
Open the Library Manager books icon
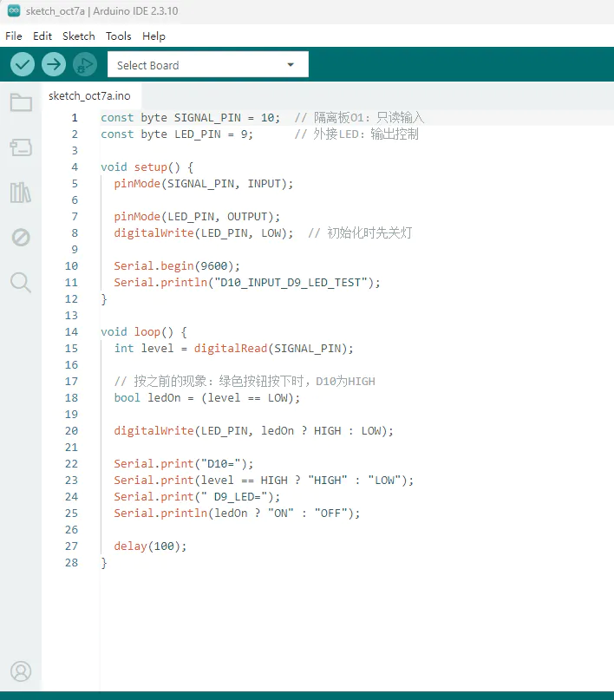(21, 193)
